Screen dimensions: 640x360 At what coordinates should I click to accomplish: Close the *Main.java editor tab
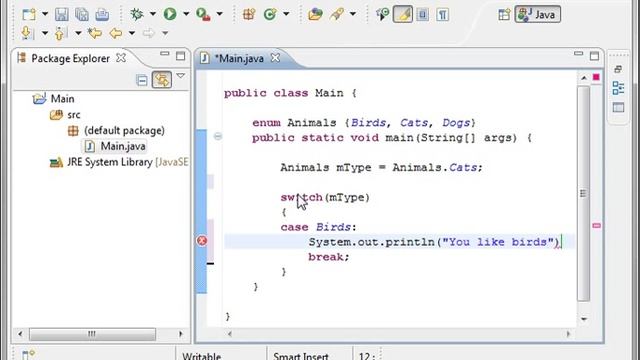click(276, 58)
